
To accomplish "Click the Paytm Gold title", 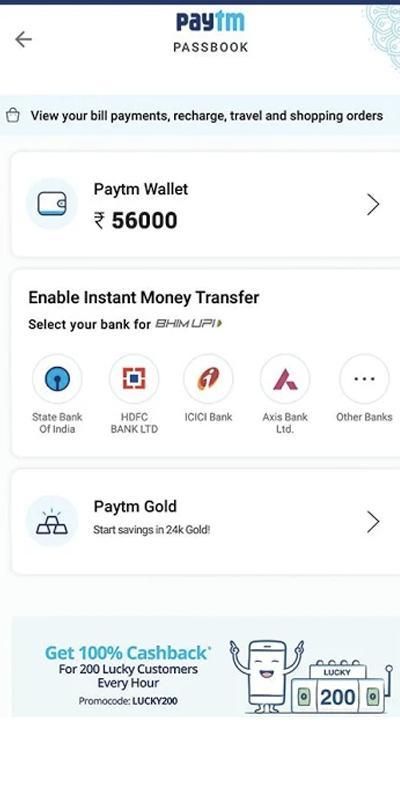I will [x=135, y=507].
